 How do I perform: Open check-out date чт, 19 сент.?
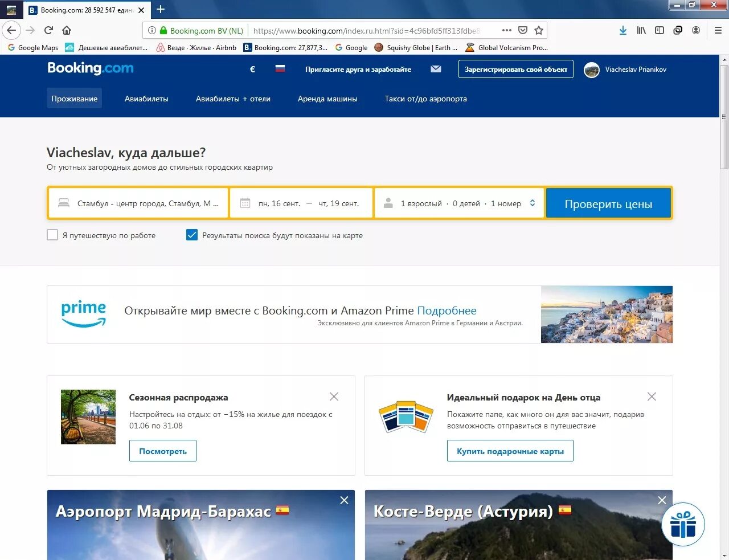pos(338,203)
